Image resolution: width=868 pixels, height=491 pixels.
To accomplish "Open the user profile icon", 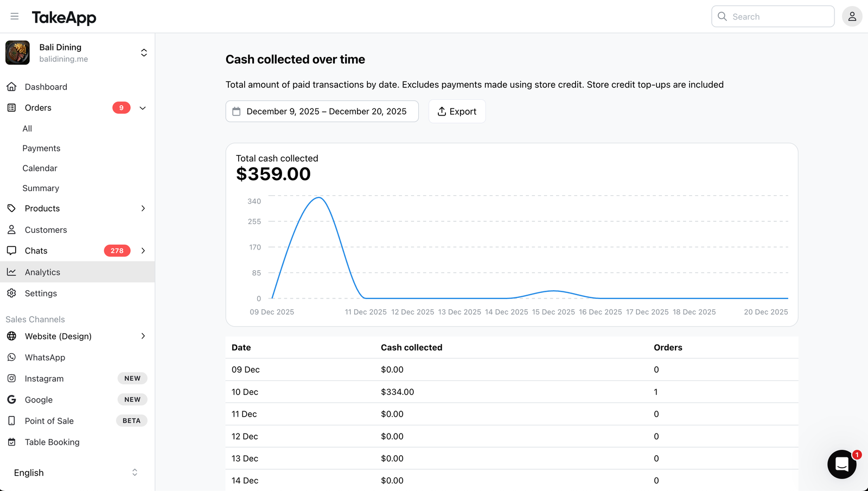I will [852, 16].
